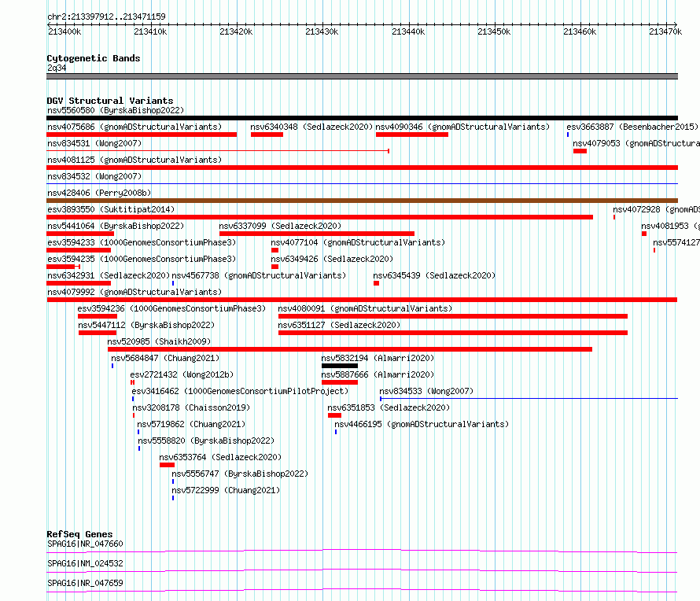Click the 2q34 cytogenetic band label
The height and width of the screenshot is (601, 700).
tap(57, 68)
